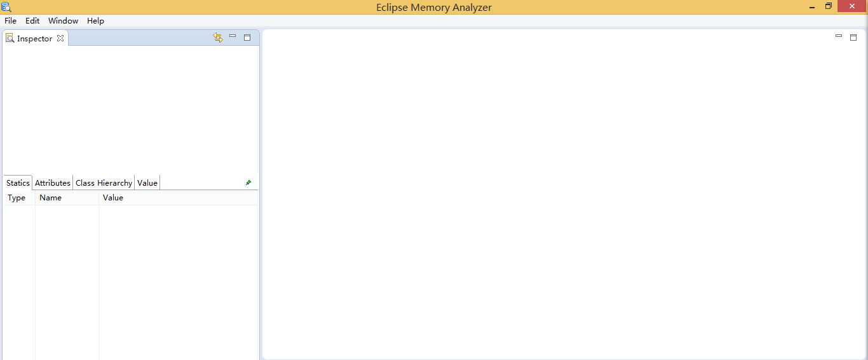Pin the Inspector tab with green pin

click(x=248, y=183)
